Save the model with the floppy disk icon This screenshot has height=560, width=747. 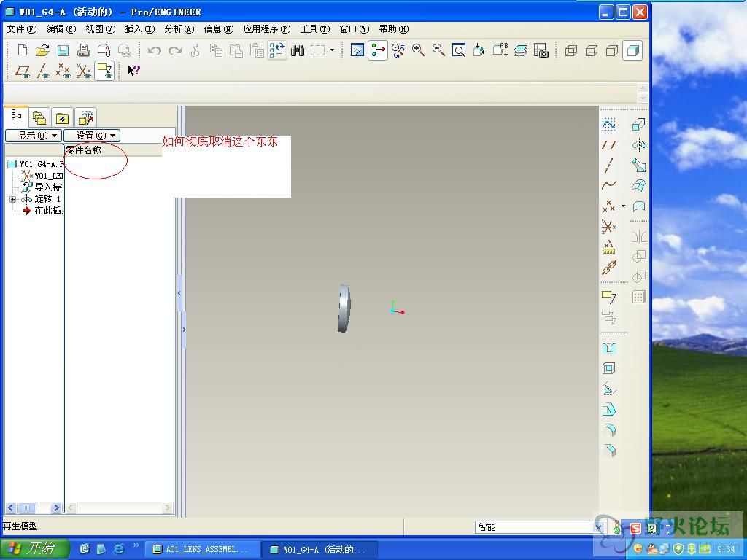[x=63, y=50]
